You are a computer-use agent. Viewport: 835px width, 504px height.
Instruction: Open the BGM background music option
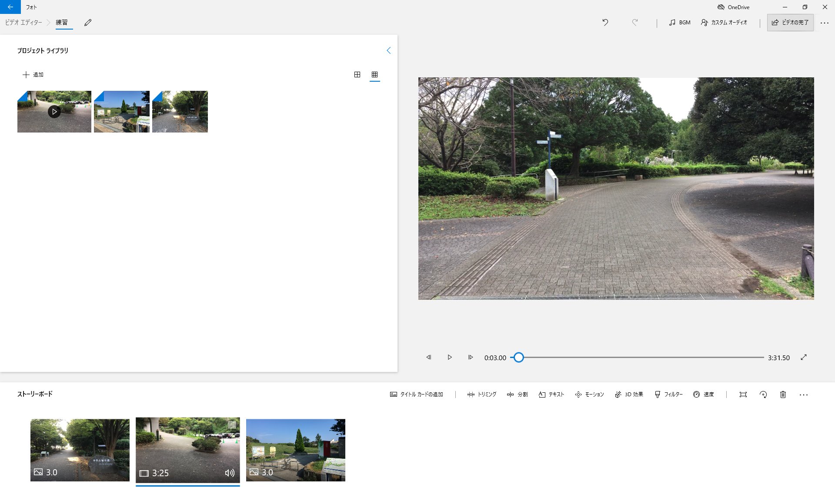click(680, 23)
